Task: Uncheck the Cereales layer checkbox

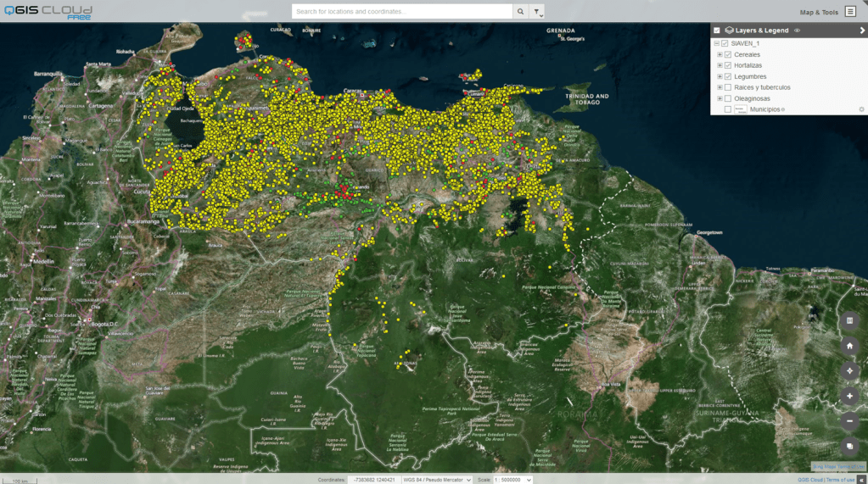Action: (728, 54)
